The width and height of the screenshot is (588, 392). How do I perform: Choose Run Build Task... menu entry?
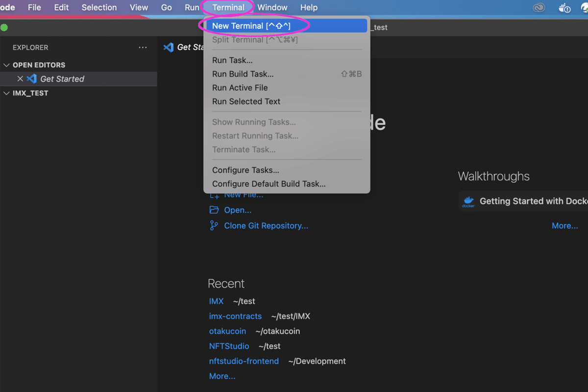(x=287, y=74)
